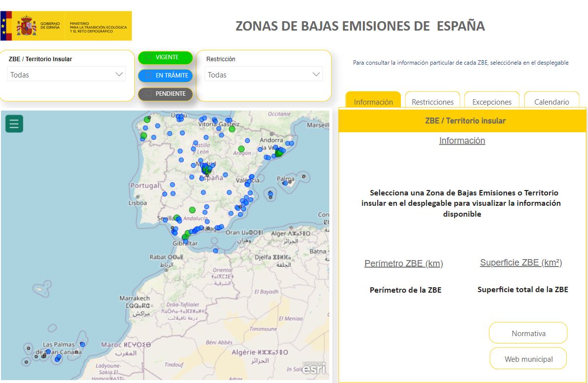Click the Perímetro ZBE (km) underlined heading
This screenshot has width=588, height=383.
click(403, 264)
